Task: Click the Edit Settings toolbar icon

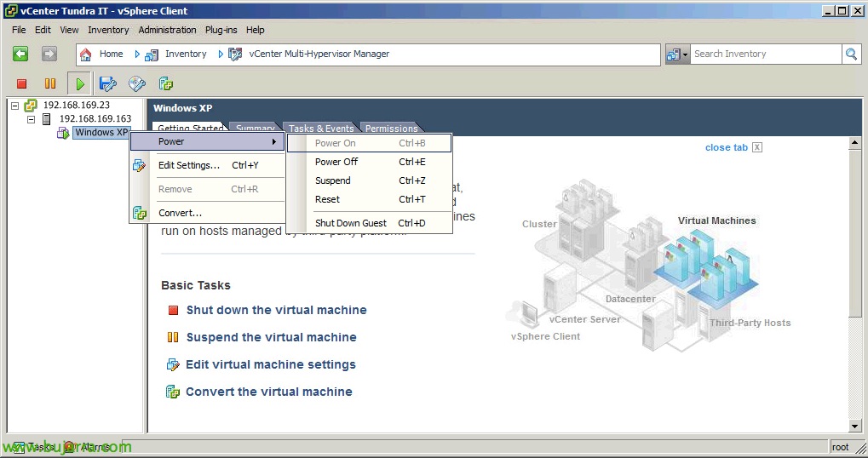Action: point(107,83)
